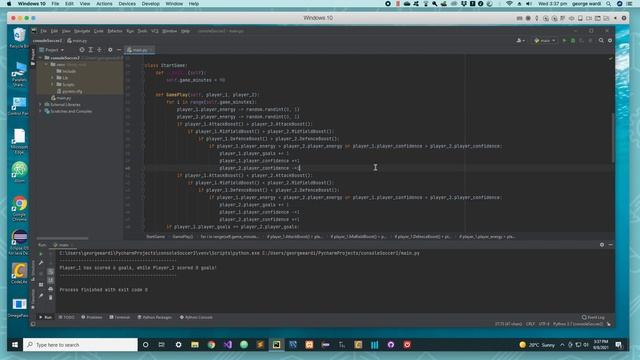Open Recycle Bin on desktop
This screenshot has width=640, height=360.
[x=19, y=38]
